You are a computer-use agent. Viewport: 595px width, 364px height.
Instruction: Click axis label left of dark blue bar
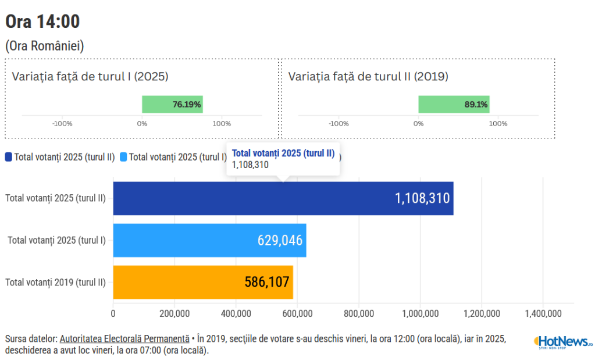55,198
